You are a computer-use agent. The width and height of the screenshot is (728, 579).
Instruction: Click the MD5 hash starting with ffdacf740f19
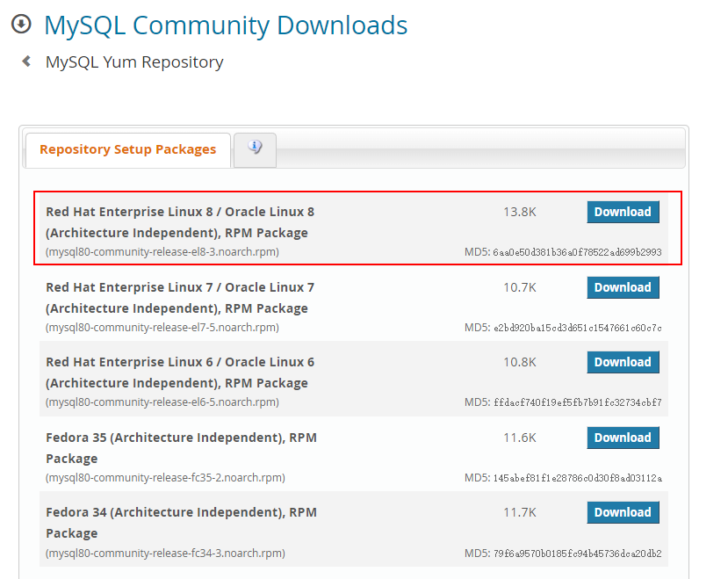pos(577,402)
